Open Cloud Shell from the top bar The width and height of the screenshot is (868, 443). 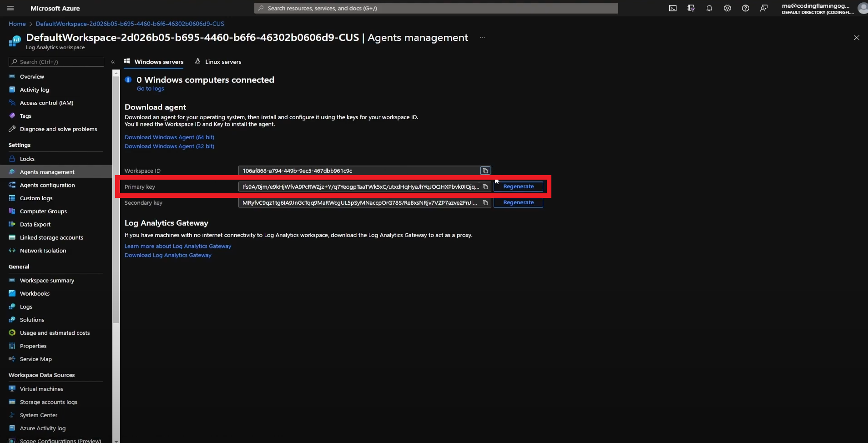(x=672, y=8)
